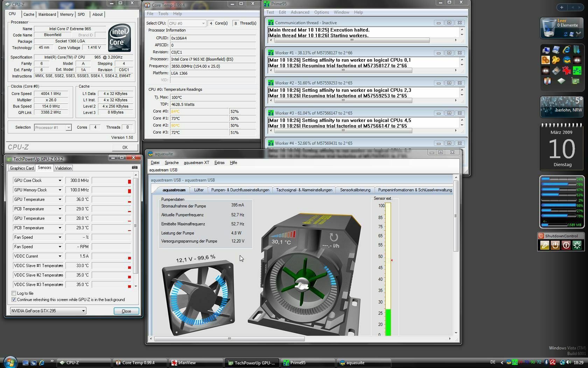Open the Lüfter tab in aquasuite
Screen dimensions: 588x368
[x=198, y=190]
